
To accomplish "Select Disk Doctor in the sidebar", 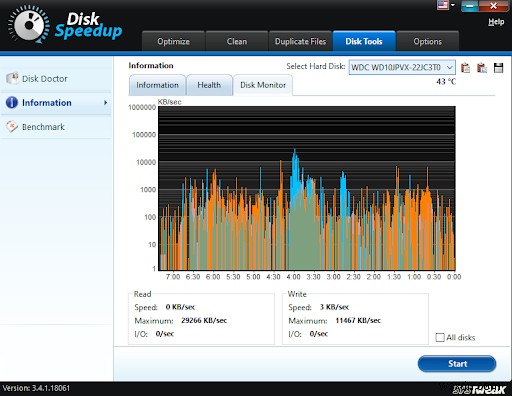I will point(56,79).
